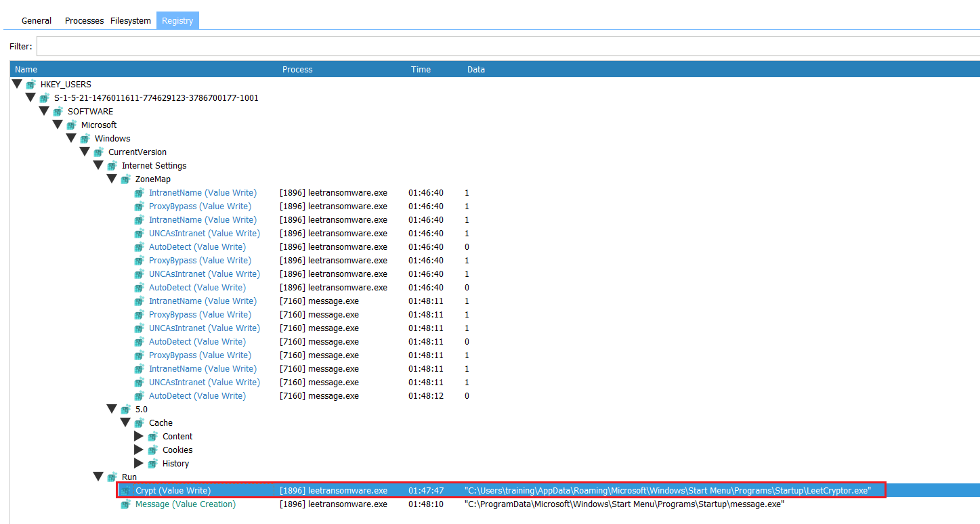The width and height of the screenshot is (980, 524).
Task: Click the LeetCryptor.exe startup path data
Action: point(668,490)
